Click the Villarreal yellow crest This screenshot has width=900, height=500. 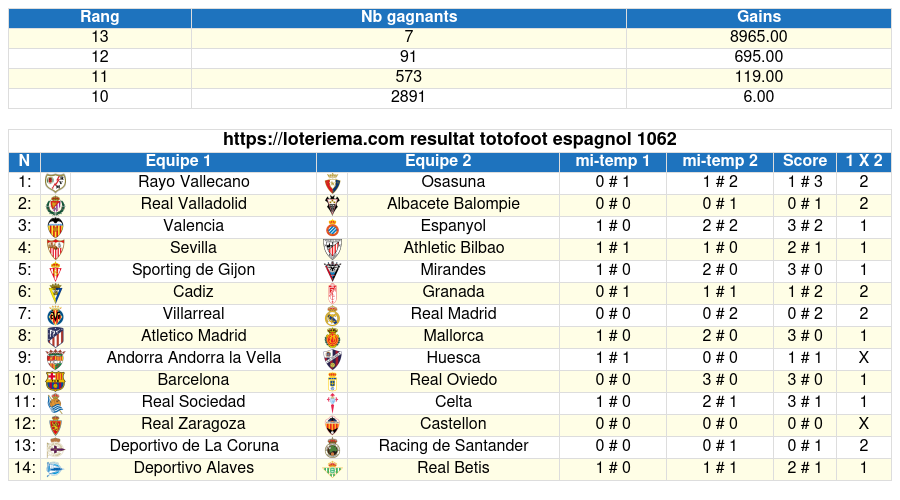click(56, 316)
